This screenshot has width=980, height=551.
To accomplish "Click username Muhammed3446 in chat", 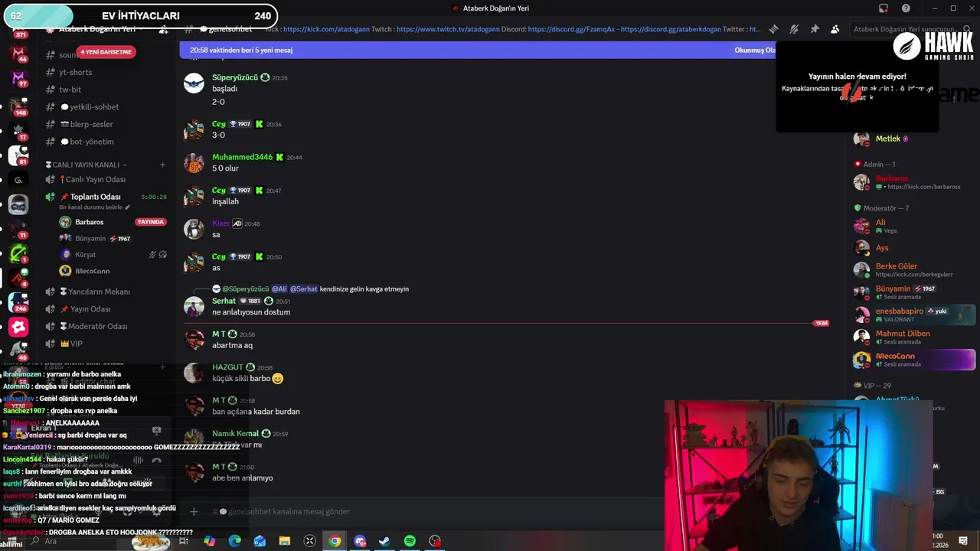I will (242, 157).
